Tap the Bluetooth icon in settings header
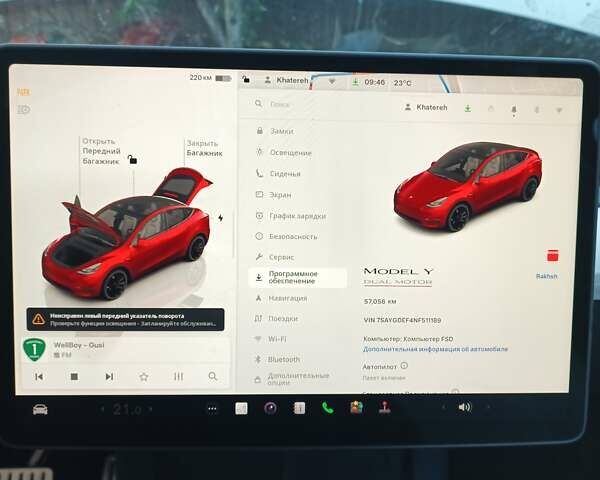 tap(537, 110)
